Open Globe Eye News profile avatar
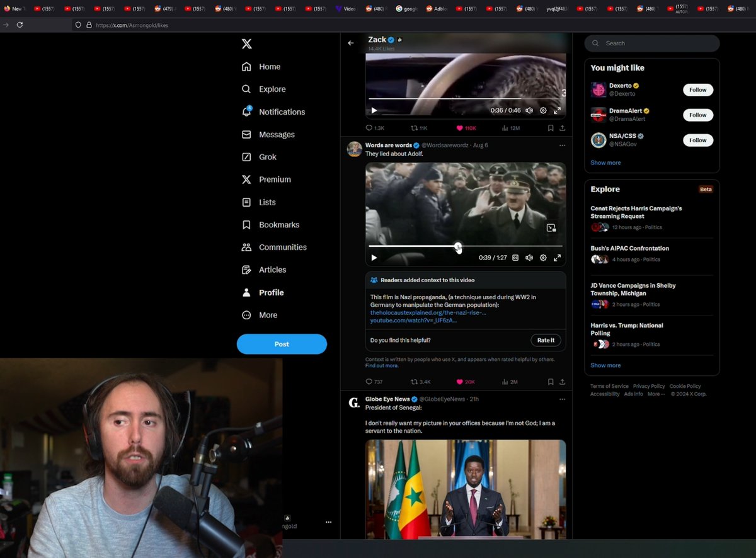 point(354,403)
